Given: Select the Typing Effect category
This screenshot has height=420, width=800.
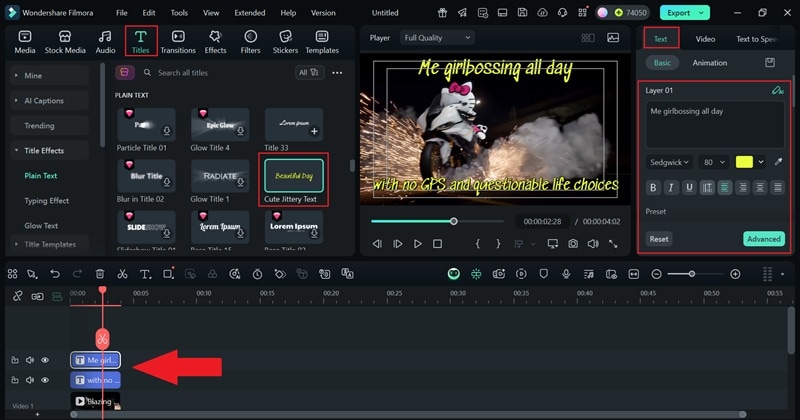Looking at the screenshot, I should [46, 201].
